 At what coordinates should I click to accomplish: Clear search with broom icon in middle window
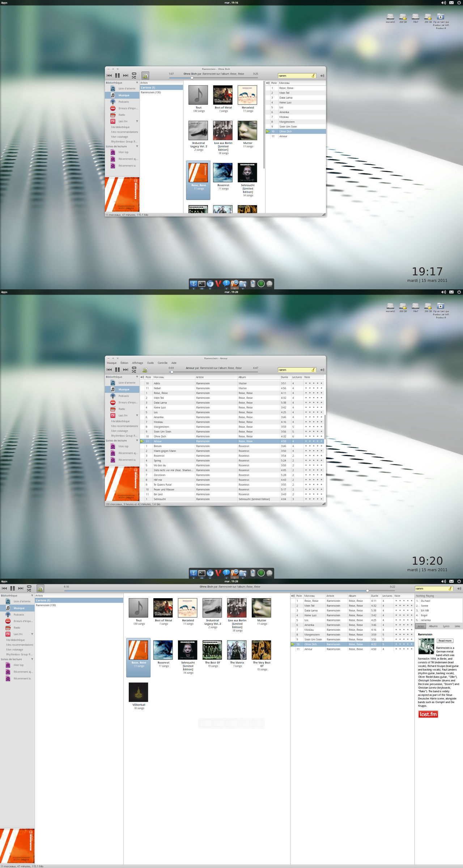313,370
